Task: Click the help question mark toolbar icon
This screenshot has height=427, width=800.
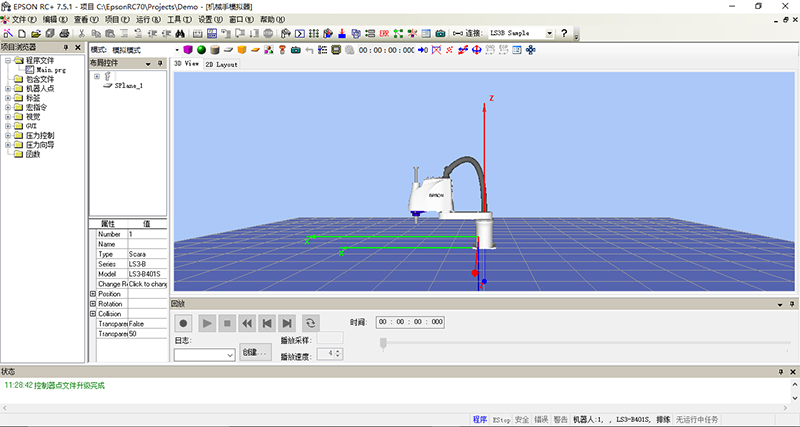Action: tap(565, 33)
